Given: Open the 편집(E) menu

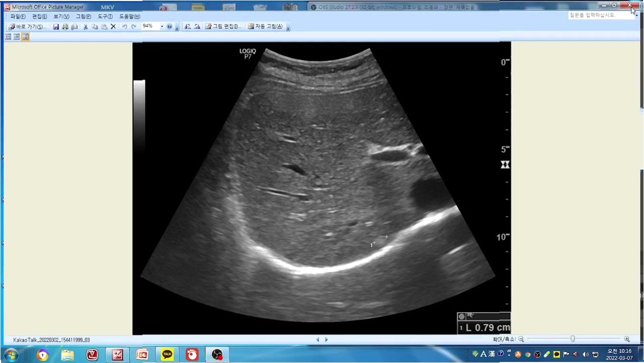Looking at the screenshot, I should 40,17.
